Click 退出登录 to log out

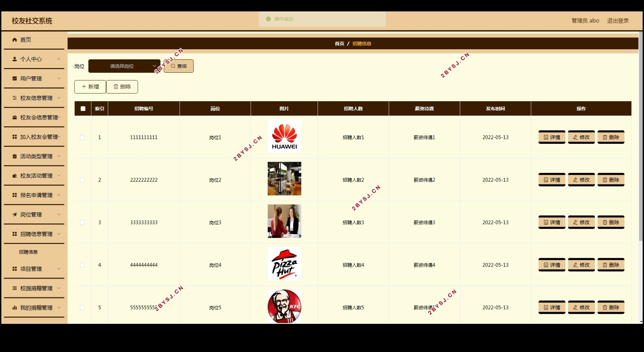click(618, 21)
